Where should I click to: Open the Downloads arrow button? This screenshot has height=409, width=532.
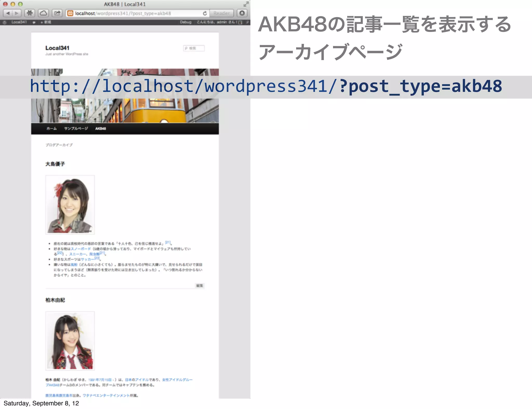[242, 13]
